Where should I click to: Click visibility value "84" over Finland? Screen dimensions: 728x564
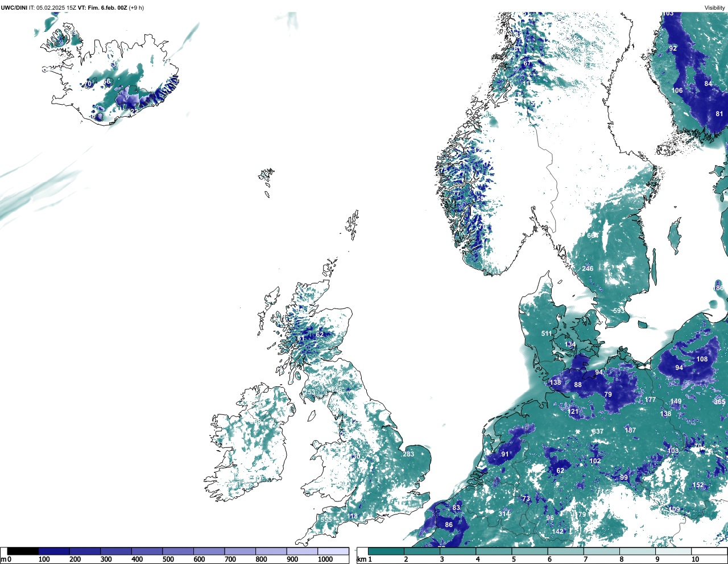pos(708,84)
